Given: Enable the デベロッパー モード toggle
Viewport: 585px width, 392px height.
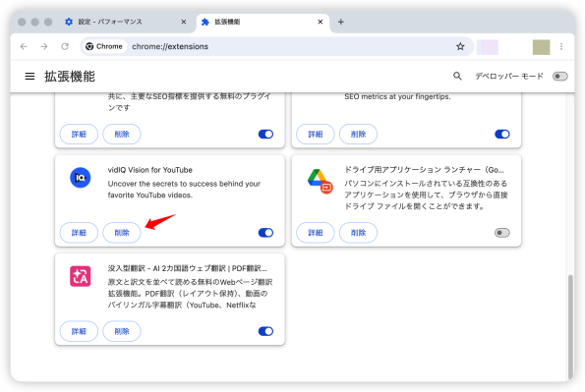Looking at the screenshot, I should [560, 77].
